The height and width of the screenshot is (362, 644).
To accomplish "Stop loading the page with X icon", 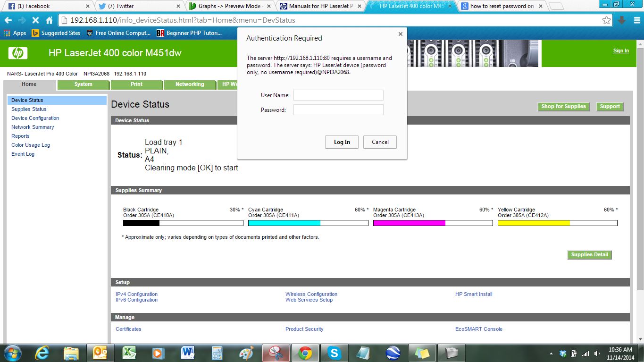I will coord(35,20).
